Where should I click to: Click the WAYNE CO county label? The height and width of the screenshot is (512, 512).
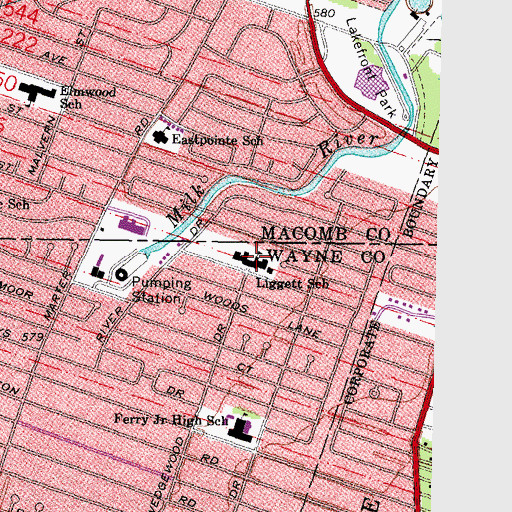coord(327,257)
